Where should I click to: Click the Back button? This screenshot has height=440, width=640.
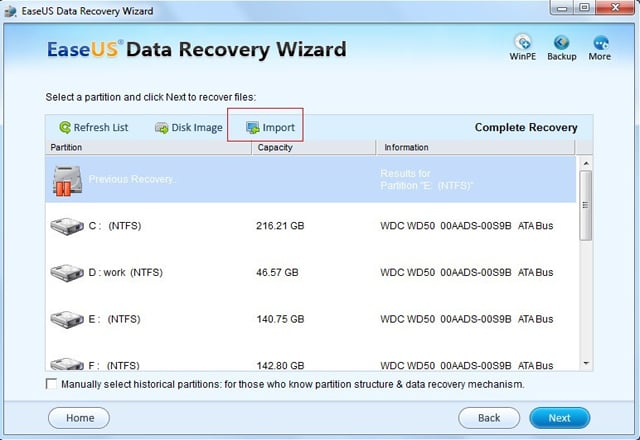489,418
